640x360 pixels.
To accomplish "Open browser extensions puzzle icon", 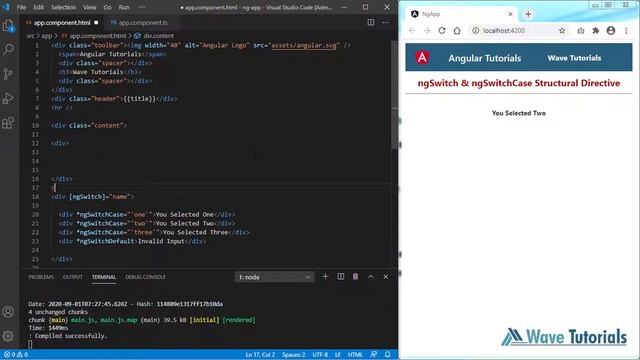I will tap(596, 31).
